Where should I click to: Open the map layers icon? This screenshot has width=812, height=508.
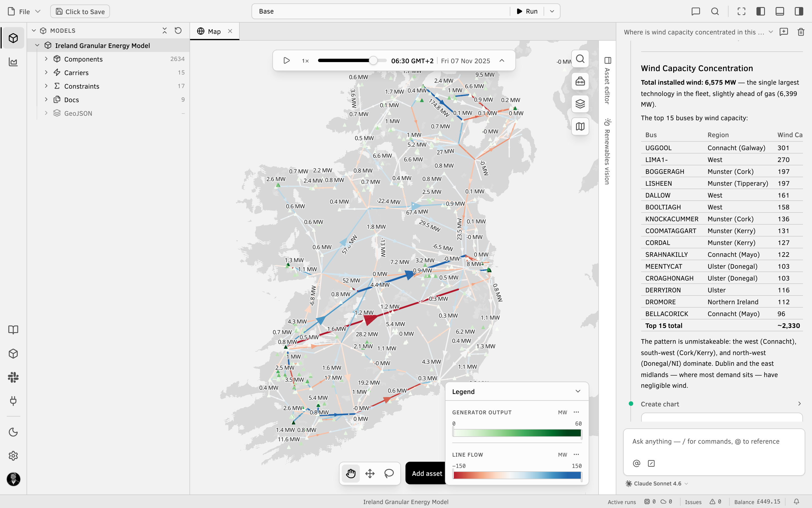[580, 104]
